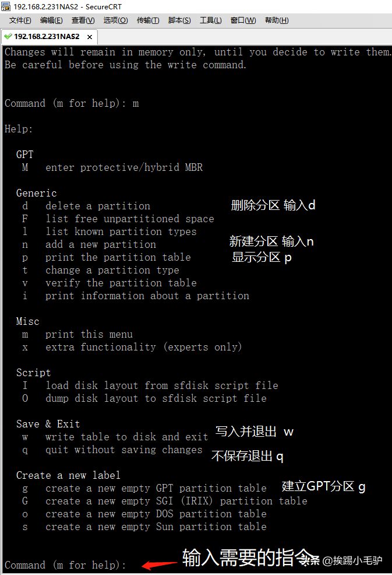Close the 192.168.2.231NAS2 session tab
Viewport: 392px width, 575px height.
coord(90,37)
